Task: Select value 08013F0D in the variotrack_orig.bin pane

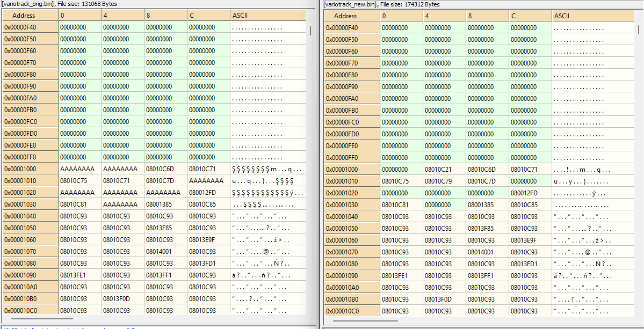Action: 116,299
